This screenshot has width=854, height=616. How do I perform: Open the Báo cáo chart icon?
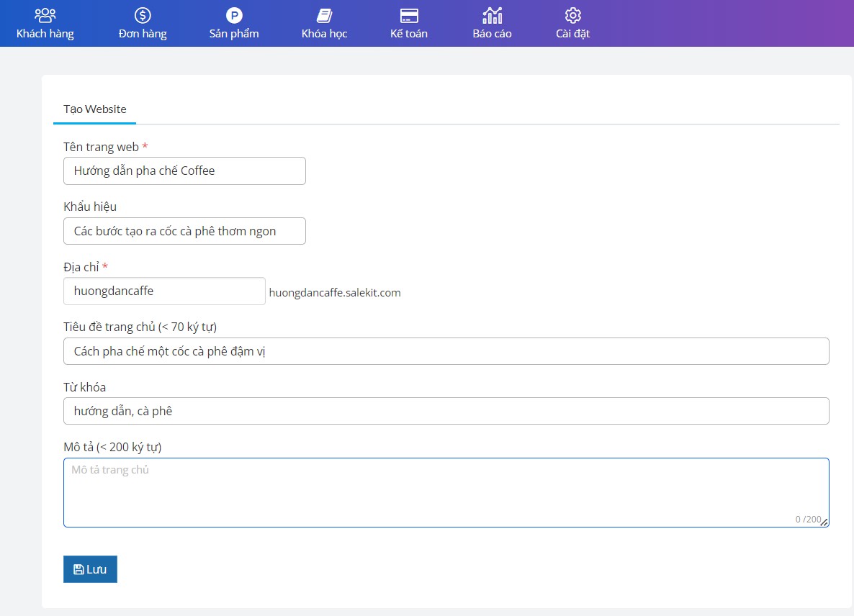pyautogui.click(x=493, y=15)
